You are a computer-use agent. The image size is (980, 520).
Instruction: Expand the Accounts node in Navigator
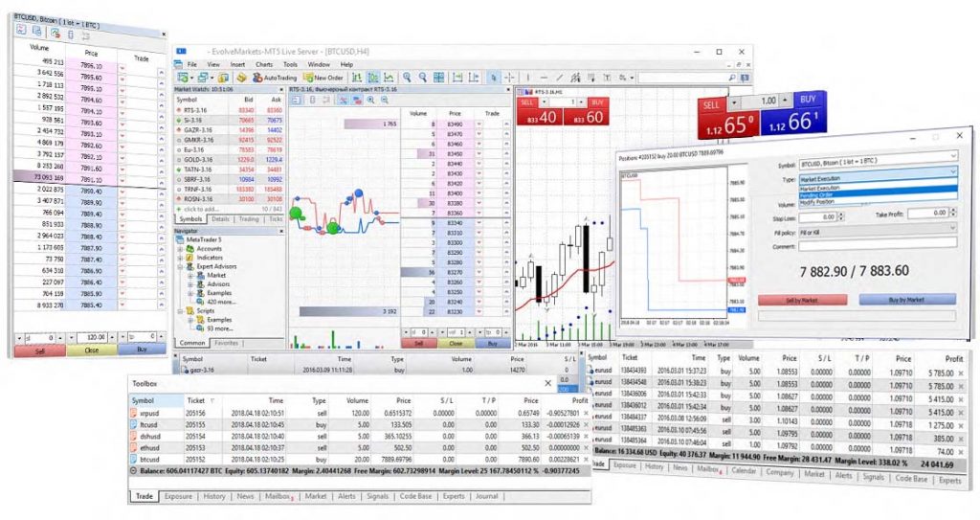[181, 248]
